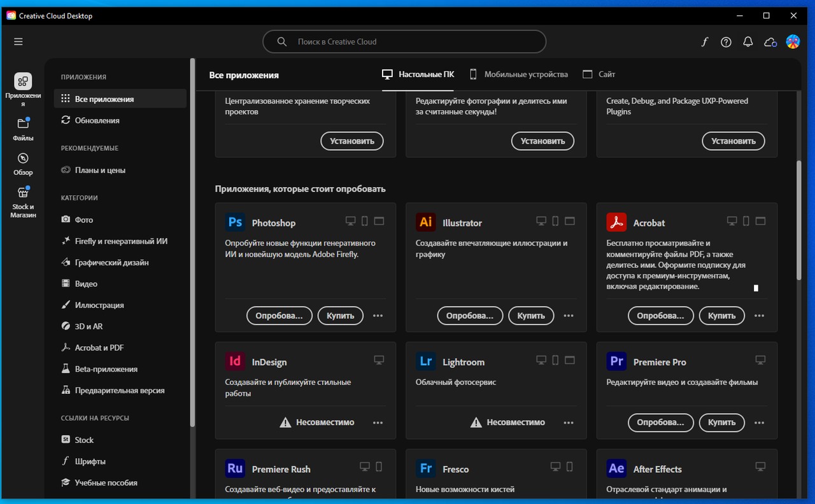
Task: Click the Photoshop app icon
Action: click(x=235, y=222)
